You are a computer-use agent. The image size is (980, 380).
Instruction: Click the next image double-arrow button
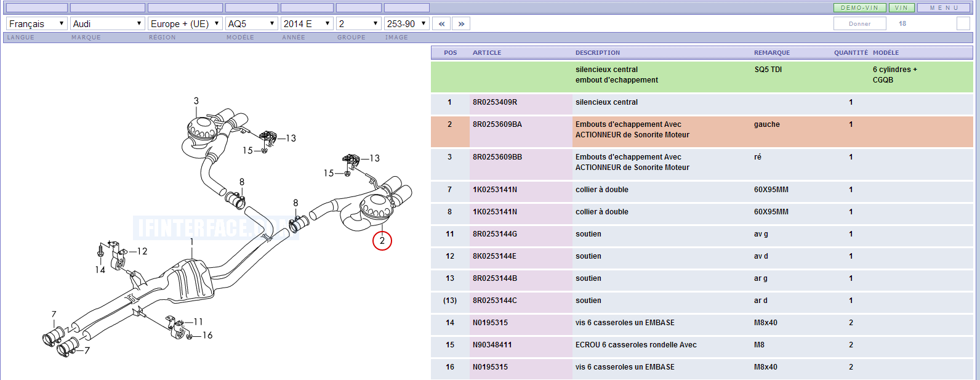tap(461, 23)
